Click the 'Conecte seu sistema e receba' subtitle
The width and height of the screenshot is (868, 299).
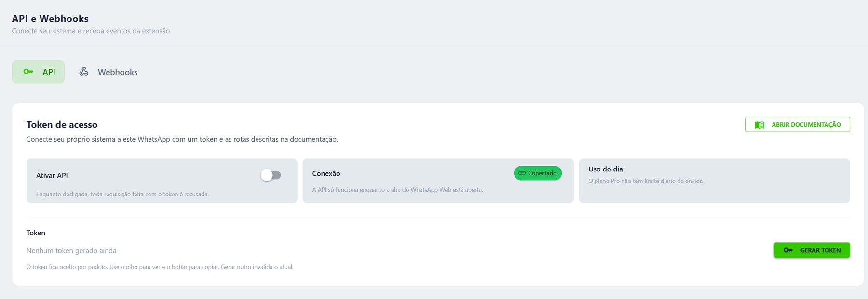tap(91, 31)
